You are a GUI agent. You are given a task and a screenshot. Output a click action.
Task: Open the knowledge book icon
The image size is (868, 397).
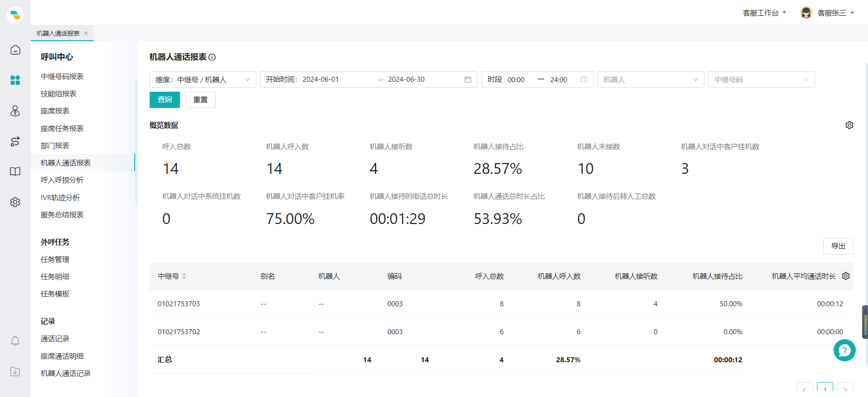point(15,172)
